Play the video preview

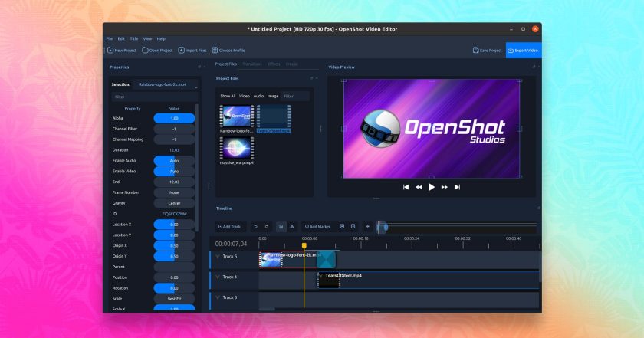click(x=431, y=187)
